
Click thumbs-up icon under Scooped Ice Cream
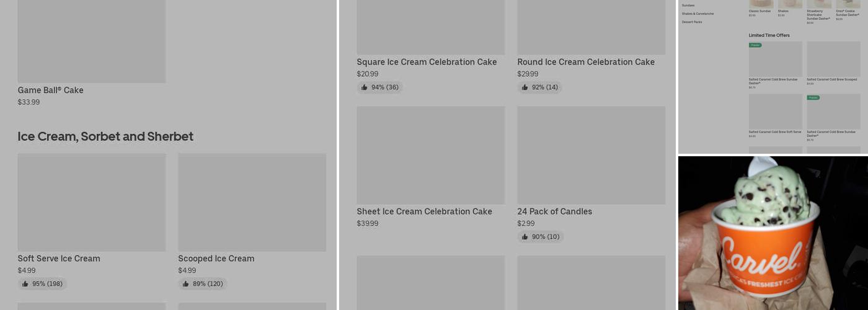185,284
